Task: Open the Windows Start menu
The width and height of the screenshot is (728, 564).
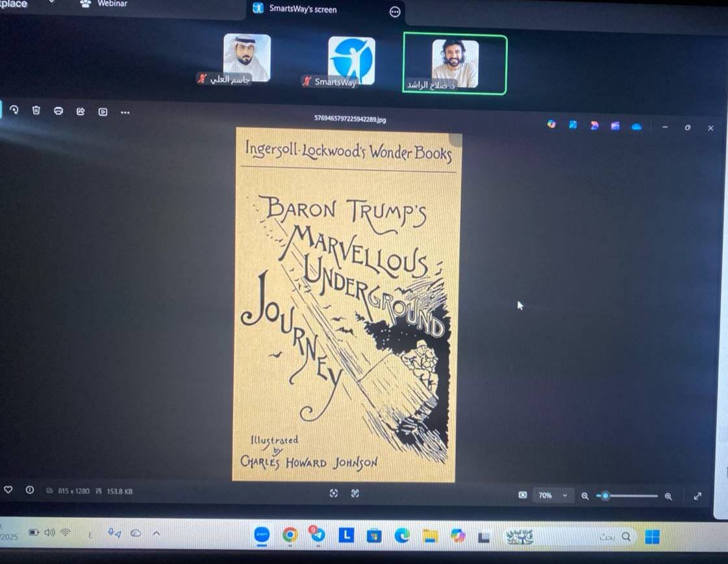Action: [x=652, y=537]
